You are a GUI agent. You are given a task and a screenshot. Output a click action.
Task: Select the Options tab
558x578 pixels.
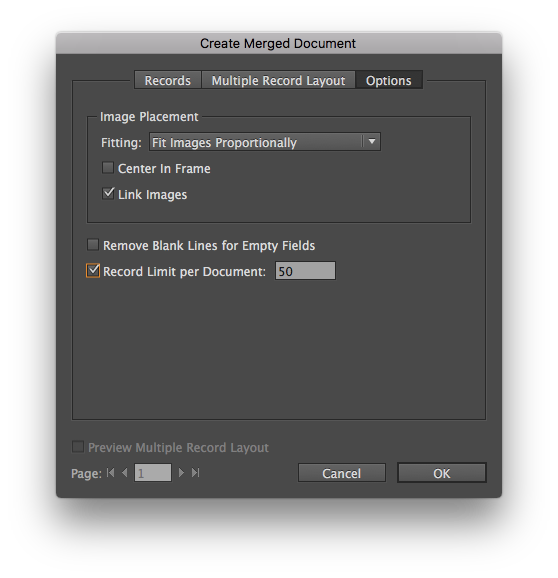[x=389, y=80]
